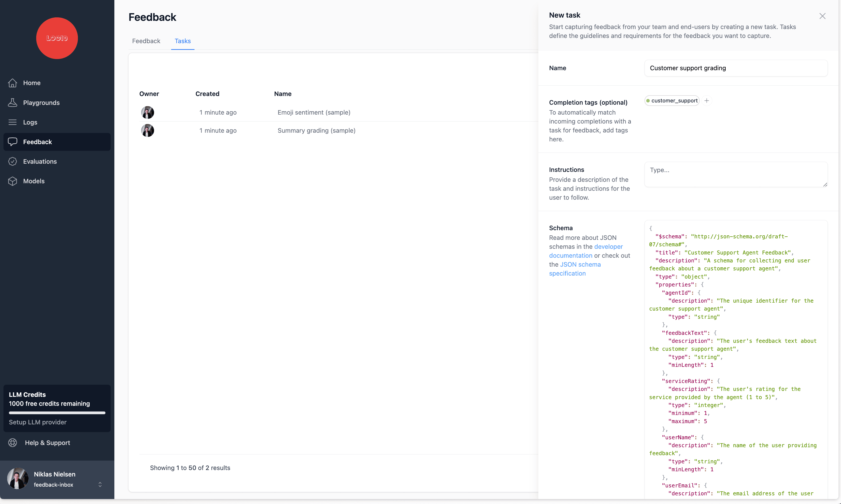Click '1 minute ago' in Emoji sentiment row
This screenshot has width=841, height=504.
(x=218, y=112)
